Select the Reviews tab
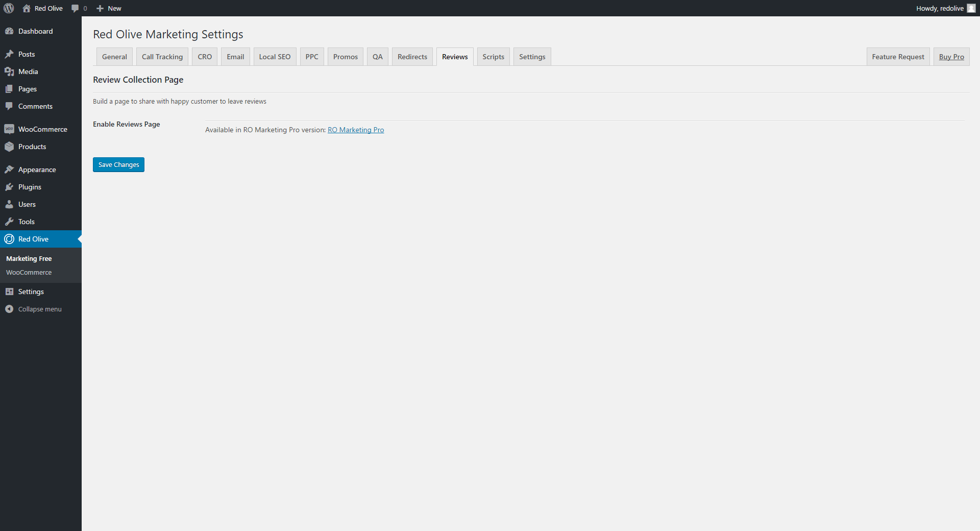The width and height of the screenshot is (980, 531). [x=455, y=57]
